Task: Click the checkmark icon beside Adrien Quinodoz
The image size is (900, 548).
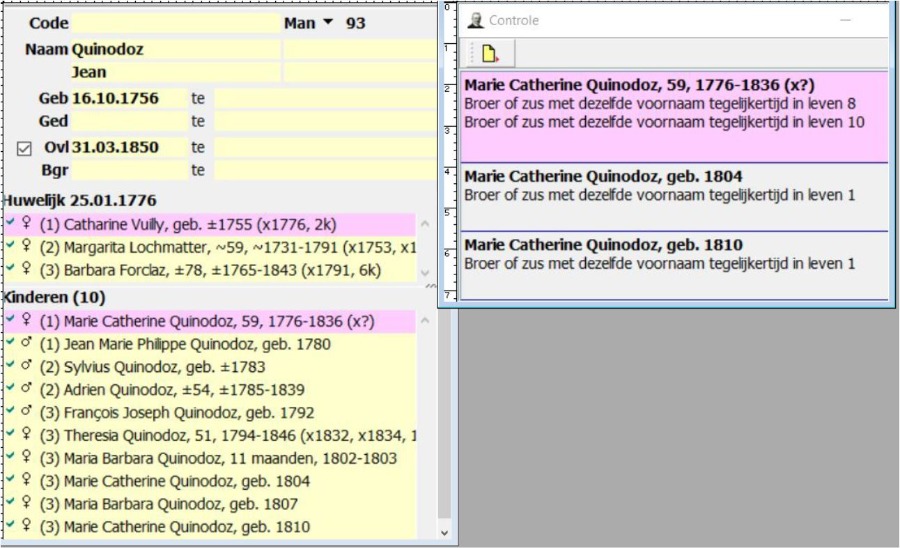Action: coord(10,389)
